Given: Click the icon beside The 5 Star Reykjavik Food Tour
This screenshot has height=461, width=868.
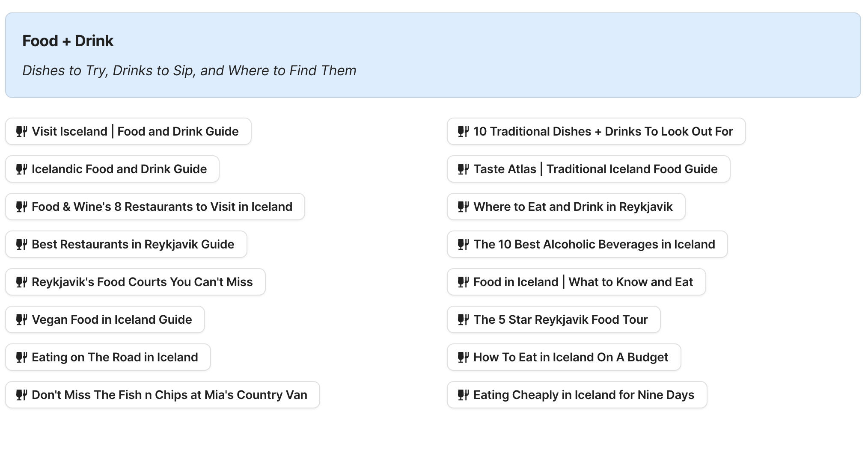Looking at the screenshot, I should click(463, 319).
